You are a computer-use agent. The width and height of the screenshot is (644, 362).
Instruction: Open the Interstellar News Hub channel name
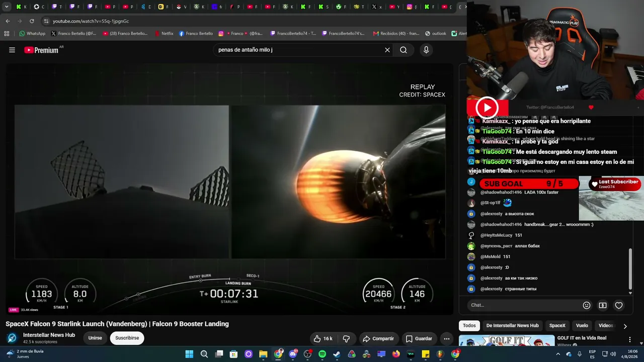49,335
